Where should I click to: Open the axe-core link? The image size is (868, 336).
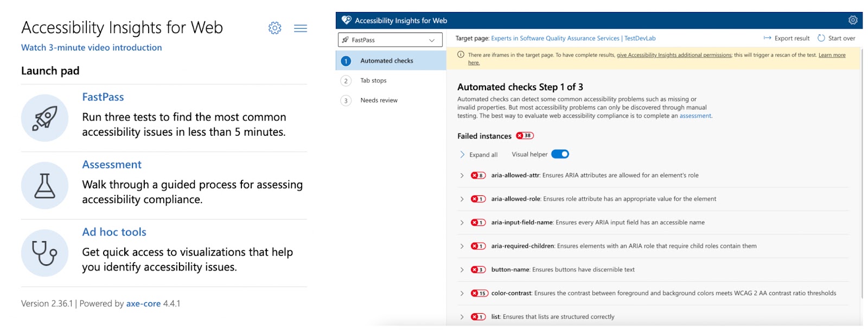[x=143, y=304]
